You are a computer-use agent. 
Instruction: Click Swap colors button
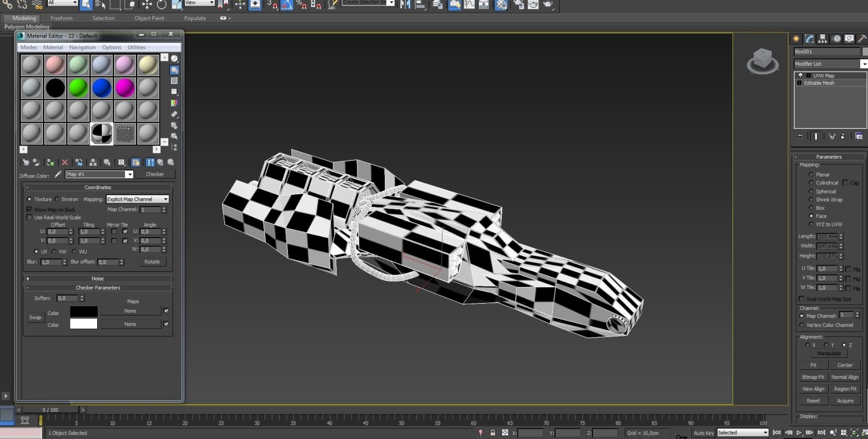35,318
